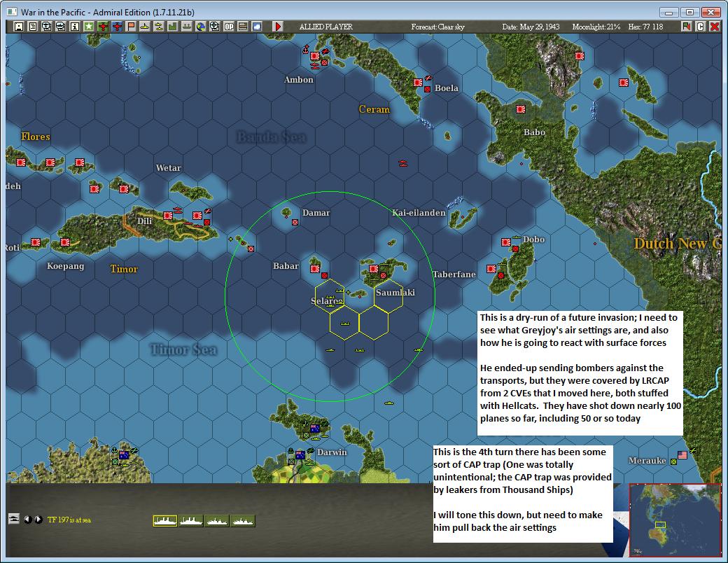Click the single yellow ship toolbar icon
The height and width of the screenshot is (563, 728).
145,27
